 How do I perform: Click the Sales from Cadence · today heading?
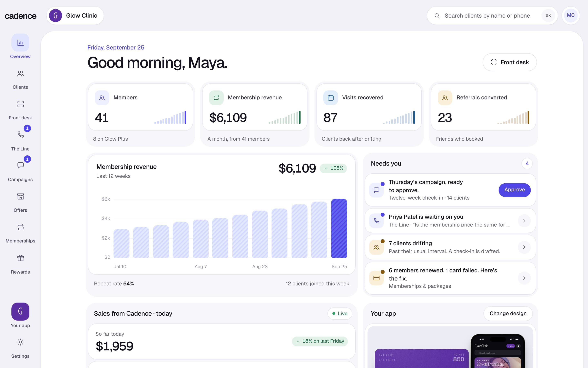point(133,313)
